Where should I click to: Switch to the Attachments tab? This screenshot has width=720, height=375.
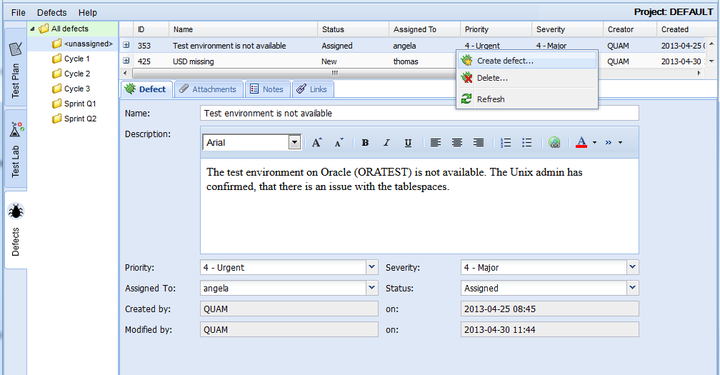click(x=209, y=89)
